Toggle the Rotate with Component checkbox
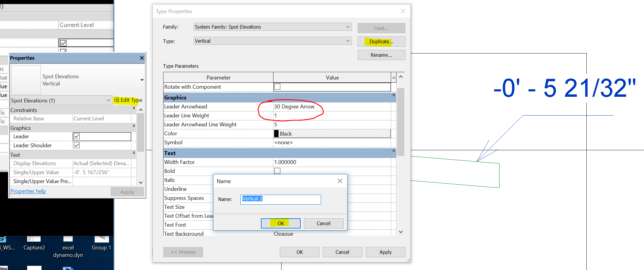This screenshot has height=270, width=644. point(277,87)
